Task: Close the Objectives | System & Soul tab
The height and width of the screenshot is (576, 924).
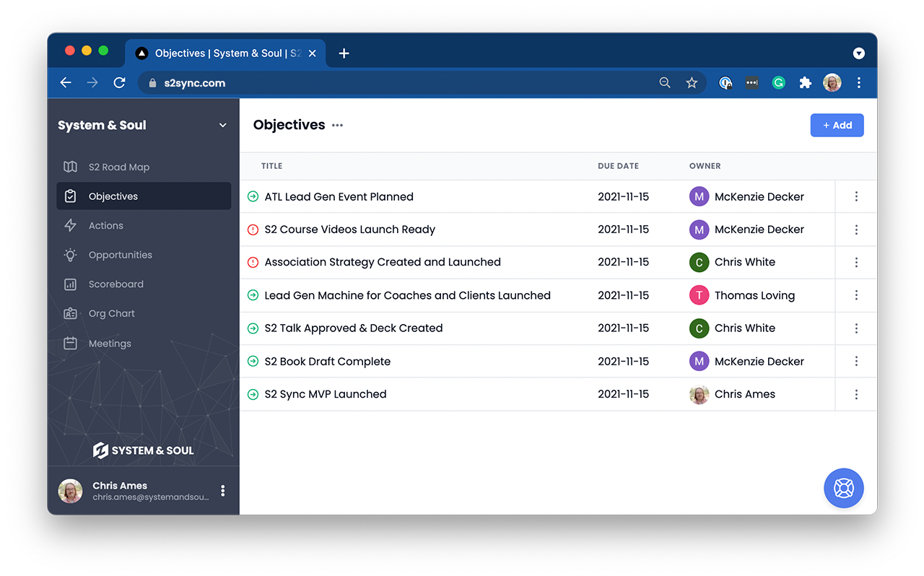Action: click(x=313, y=53)
